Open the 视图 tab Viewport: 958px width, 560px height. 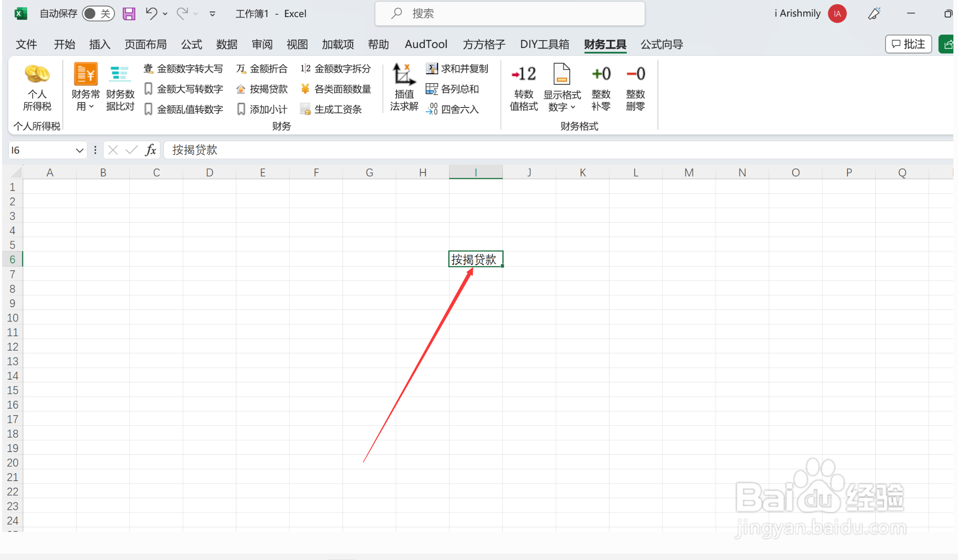[x=297, y=44]
